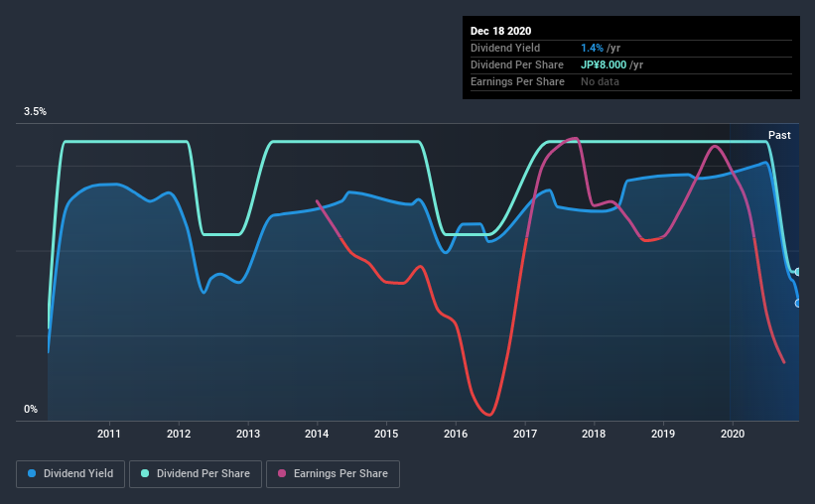
Task: Click the 3.5% y-axis label
Action: coord(35,112)
